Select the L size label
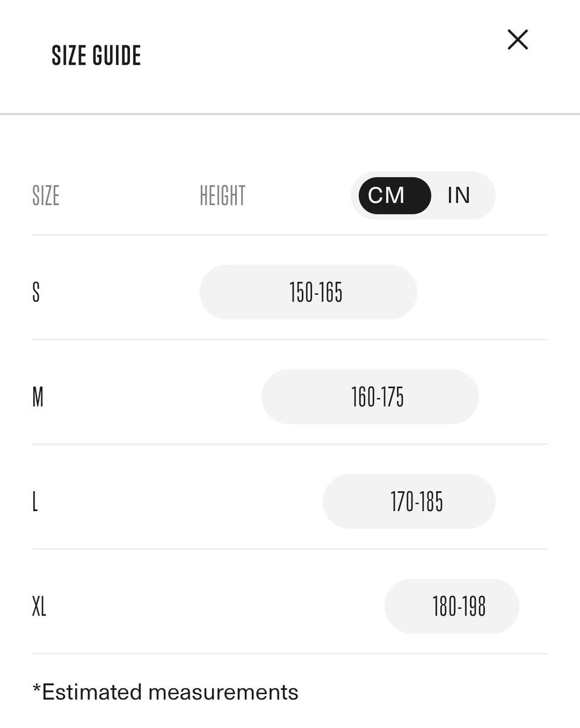The image size is (580, 728). (35, 501)
